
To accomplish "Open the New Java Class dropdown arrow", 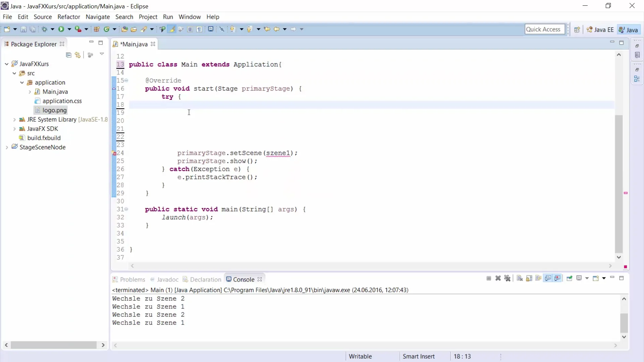I will (114, 29).
